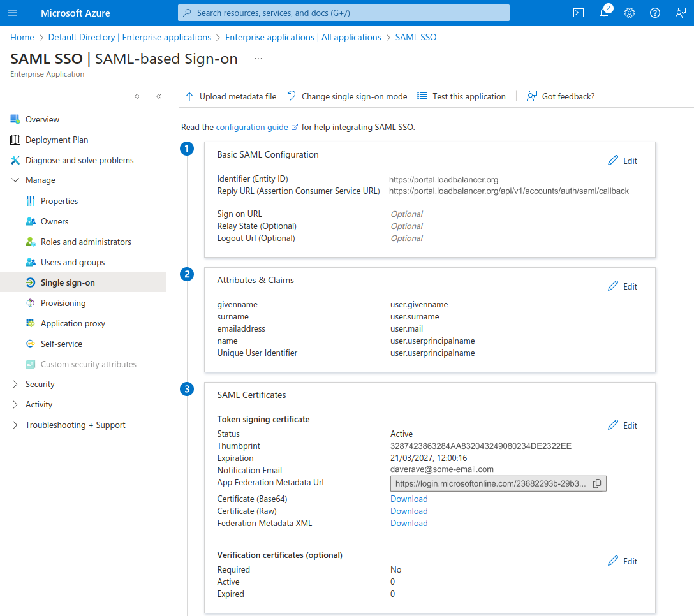Select user.mail claim value

point(406,329)
